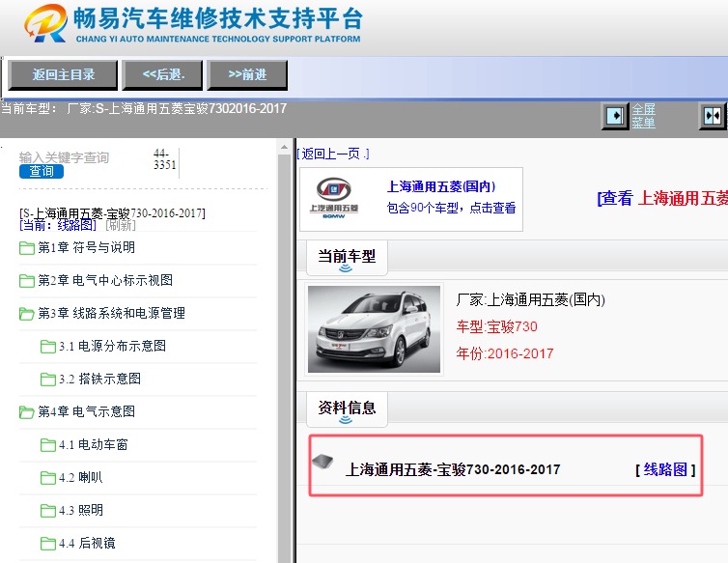This screenshot has width=728, height=563.
Task: Open 上海通用五菱(国内) brand link
Action: (441, 186)
